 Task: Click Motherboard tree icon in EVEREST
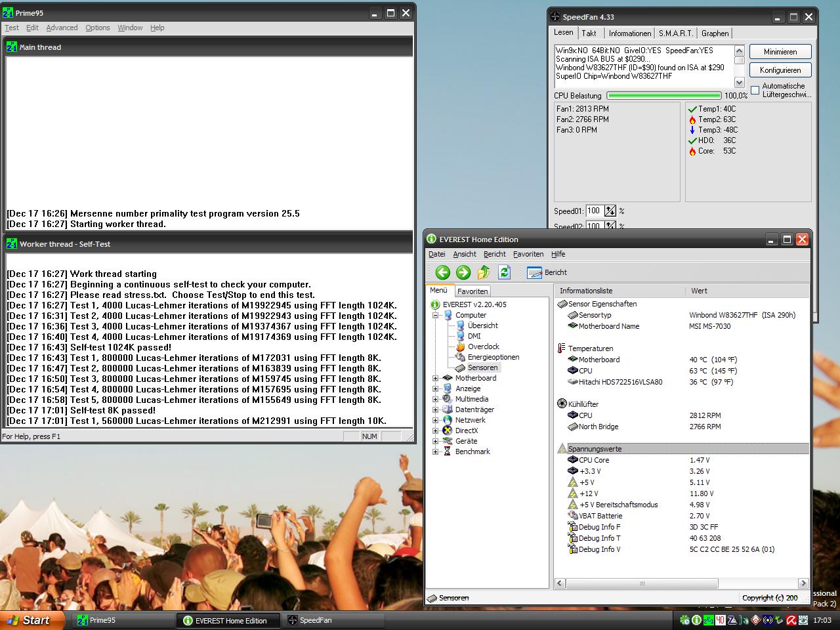[x=448, y=378]
